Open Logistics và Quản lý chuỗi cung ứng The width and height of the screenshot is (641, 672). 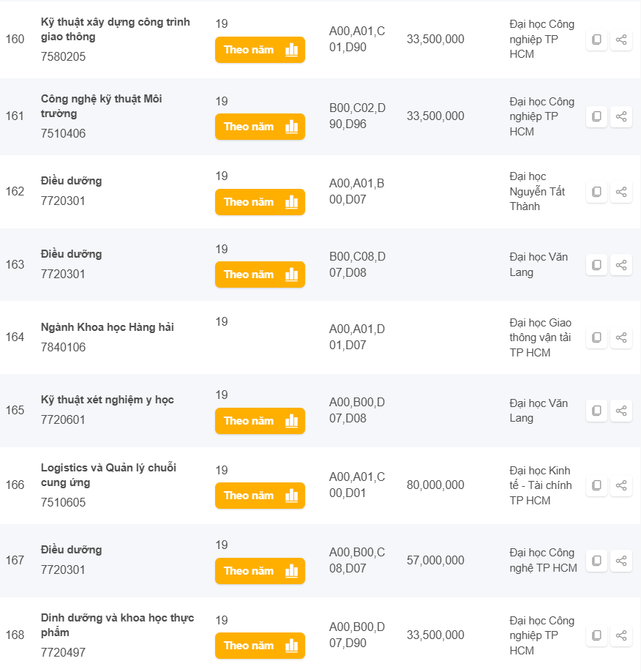108,475
